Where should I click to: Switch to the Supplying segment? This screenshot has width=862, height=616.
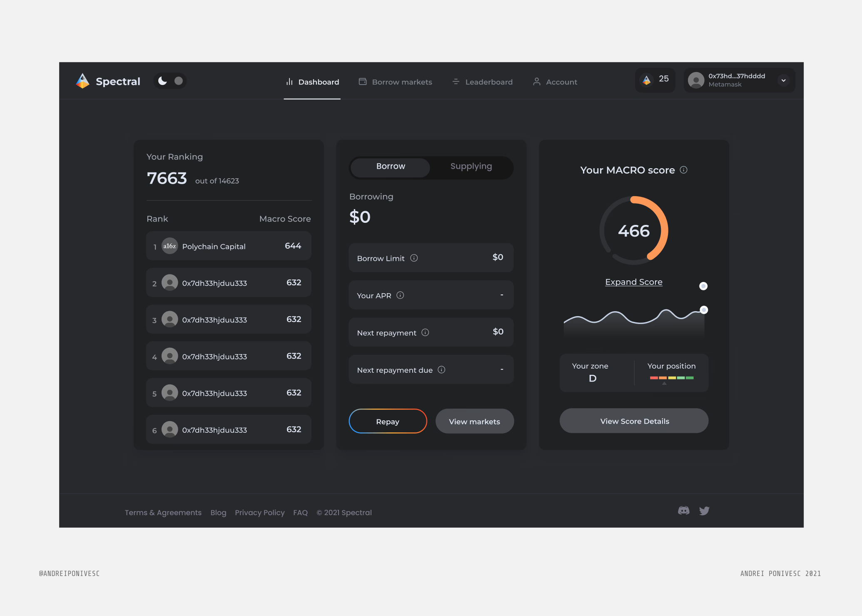click(x=471, y=167)
